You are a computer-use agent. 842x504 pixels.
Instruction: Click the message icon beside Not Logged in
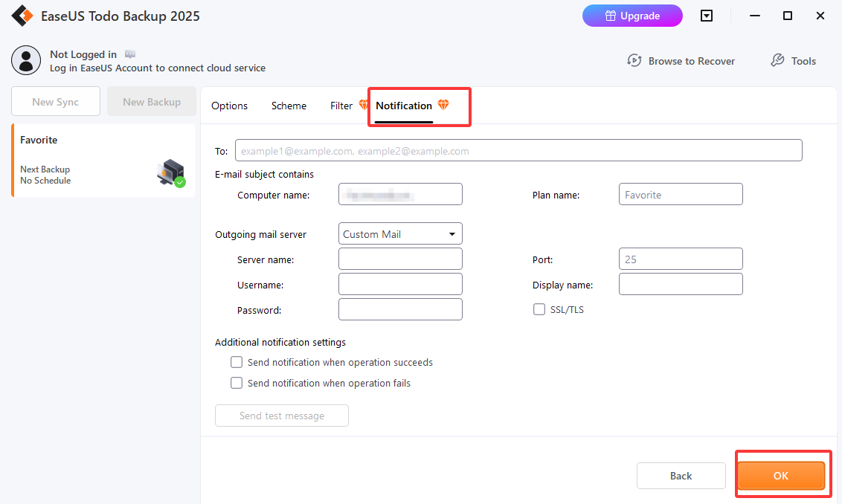[x=130, y=54]
